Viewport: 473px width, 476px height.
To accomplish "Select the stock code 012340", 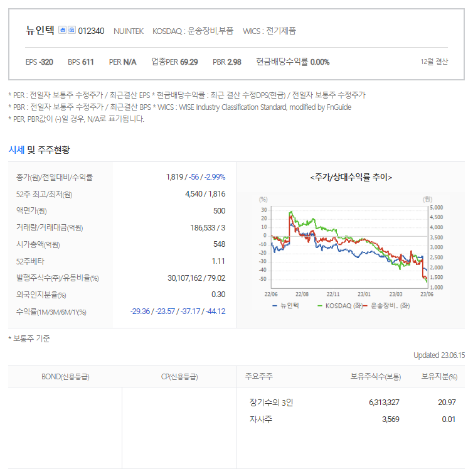I will [91, 31].
